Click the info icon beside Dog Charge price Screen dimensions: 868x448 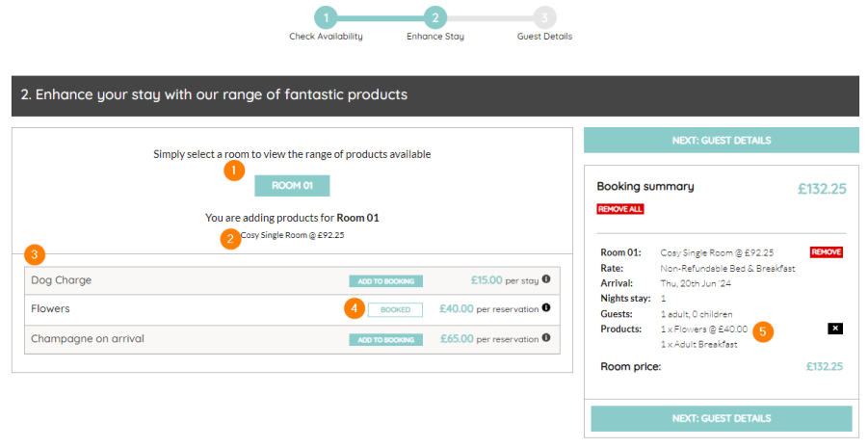tap(545, 279)
